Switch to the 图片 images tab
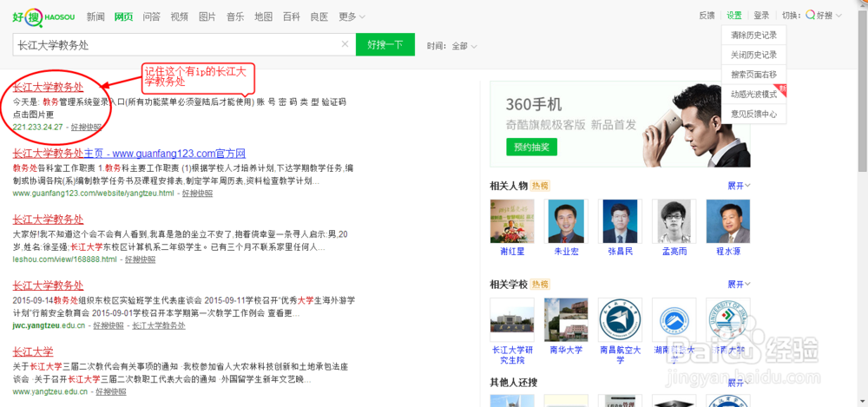Viewport: 868px width, 407px height. pos(207,16)
